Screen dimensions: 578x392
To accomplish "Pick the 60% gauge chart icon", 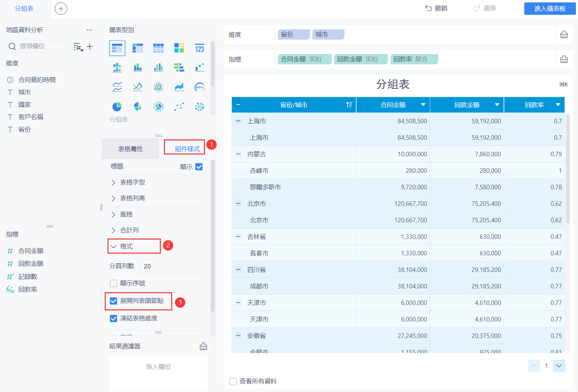I will pos(200,87).
